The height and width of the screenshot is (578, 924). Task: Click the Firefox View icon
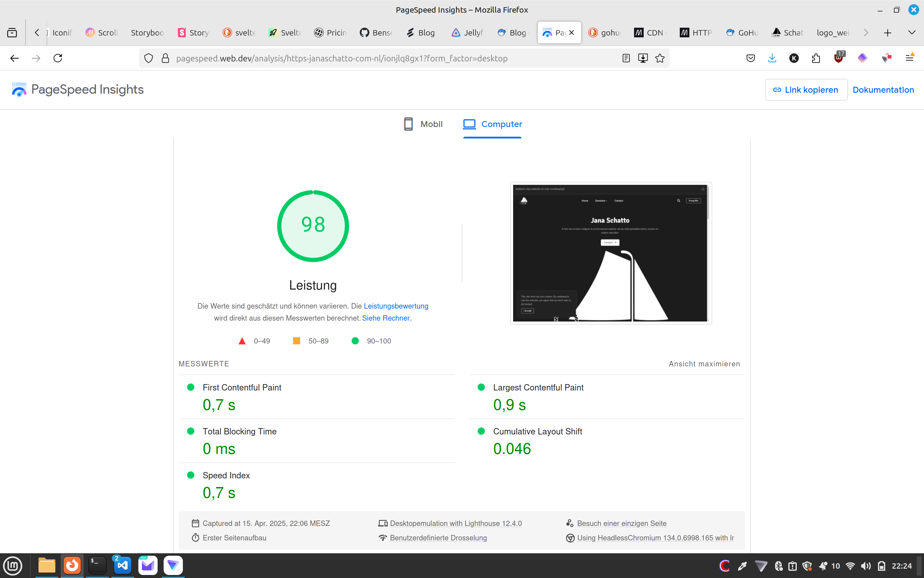tap(12, 33)
